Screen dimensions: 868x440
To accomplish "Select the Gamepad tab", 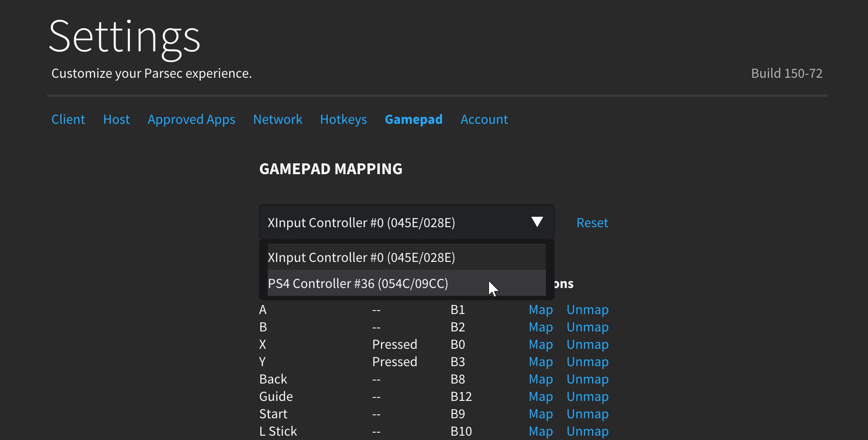I will [414, 119].
